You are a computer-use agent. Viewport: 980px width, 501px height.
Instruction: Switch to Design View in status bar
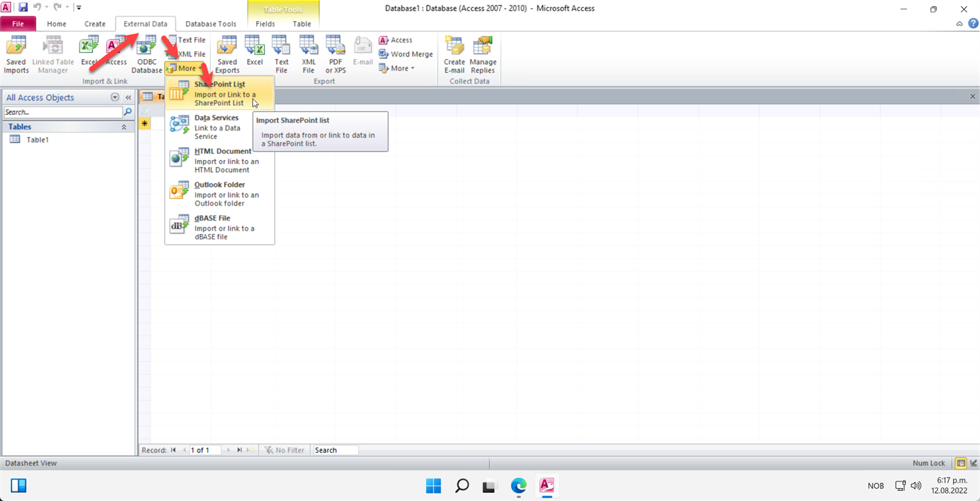[973, 463]
